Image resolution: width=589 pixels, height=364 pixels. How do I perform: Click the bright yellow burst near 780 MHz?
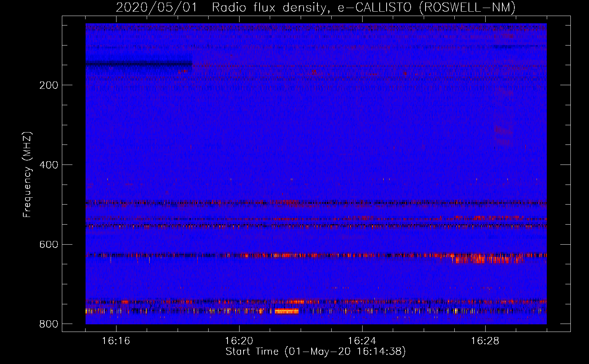286,311
